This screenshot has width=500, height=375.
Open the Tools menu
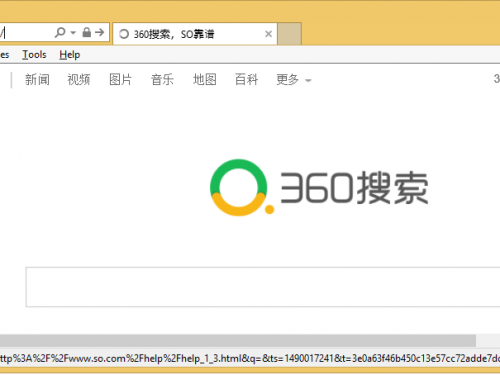(34, 55)
